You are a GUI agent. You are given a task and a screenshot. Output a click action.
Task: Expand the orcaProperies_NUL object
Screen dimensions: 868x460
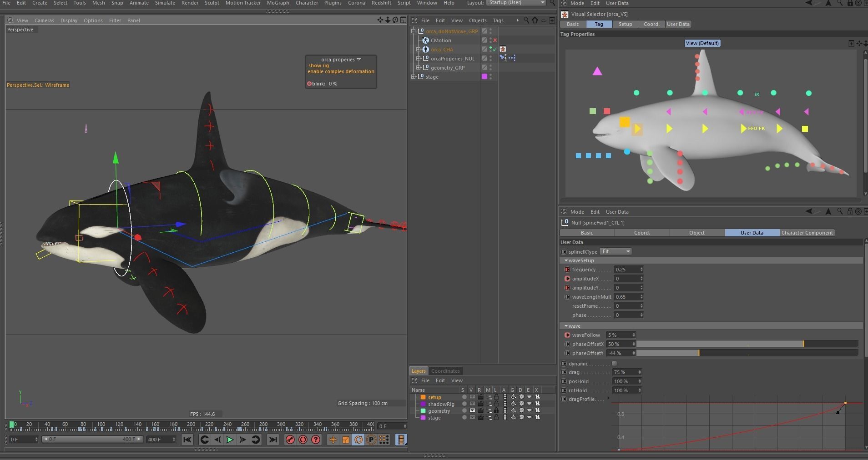pos(419,58)
